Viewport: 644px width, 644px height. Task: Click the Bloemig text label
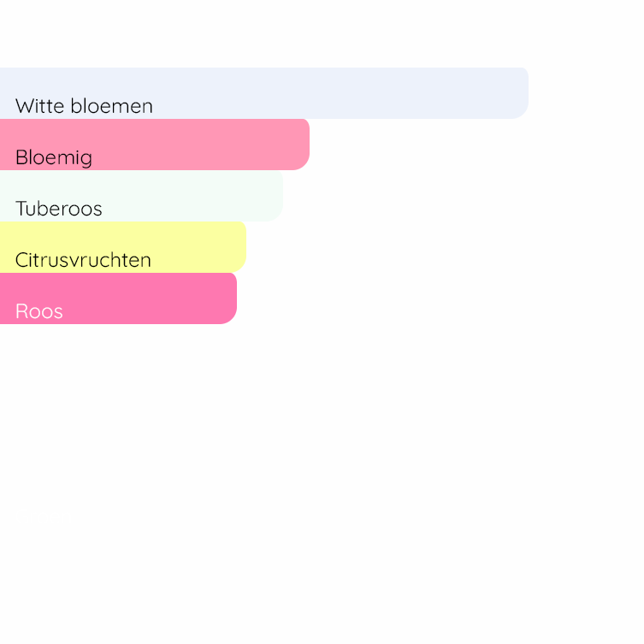pyautogui.click(x=54, y=157)
